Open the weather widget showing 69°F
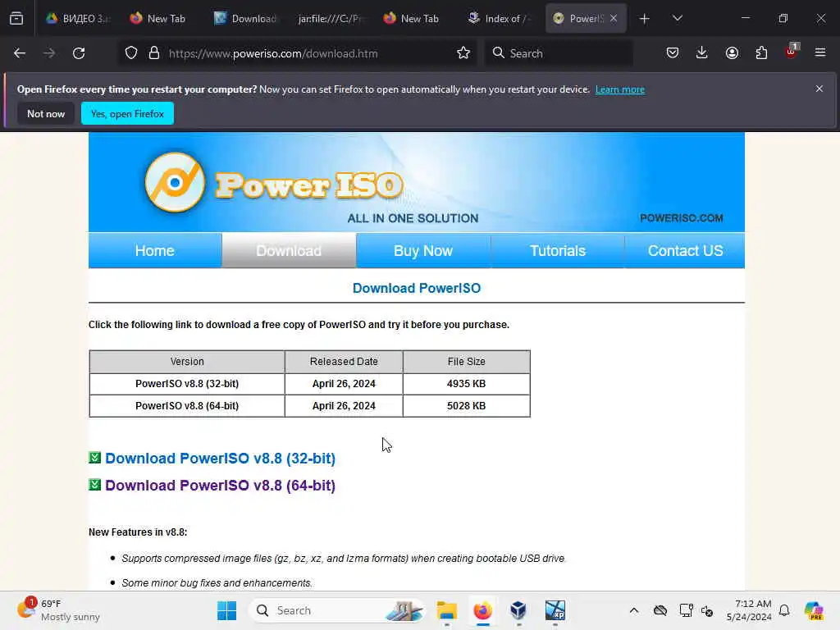 59,610
